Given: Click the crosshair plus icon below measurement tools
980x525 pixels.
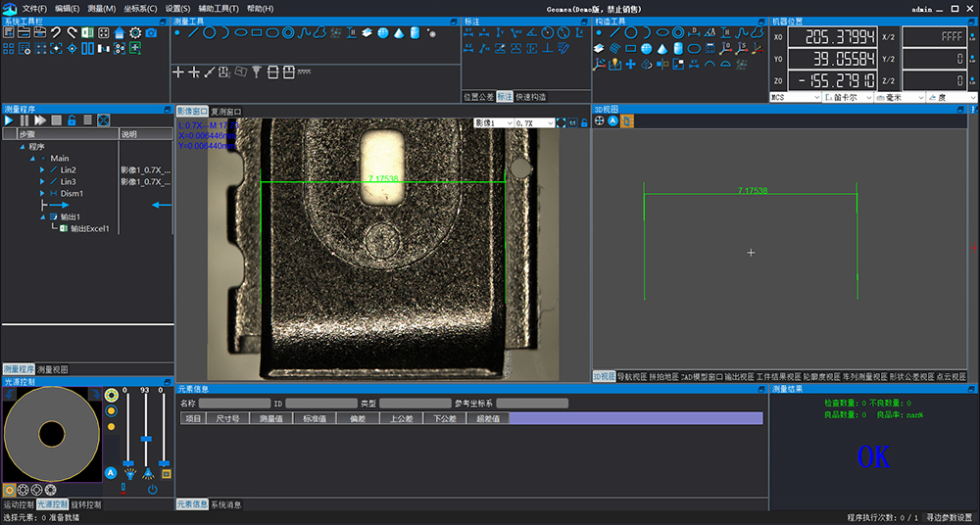Looking at the screenshot, I should click(178, 72).
